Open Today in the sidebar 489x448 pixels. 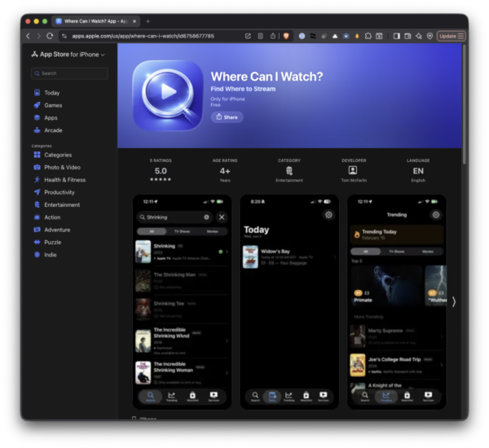46,93
